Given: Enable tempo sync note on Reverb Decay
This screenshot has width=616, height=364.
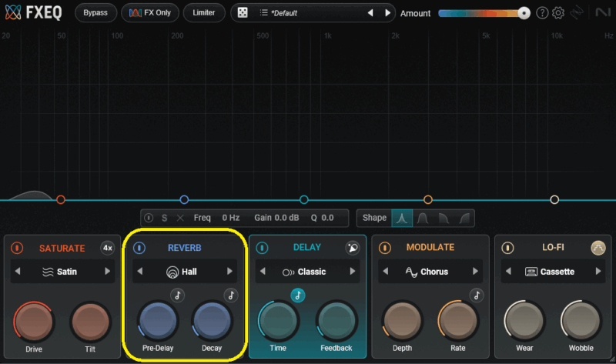Looking at the screenshot, I should 230,295.
